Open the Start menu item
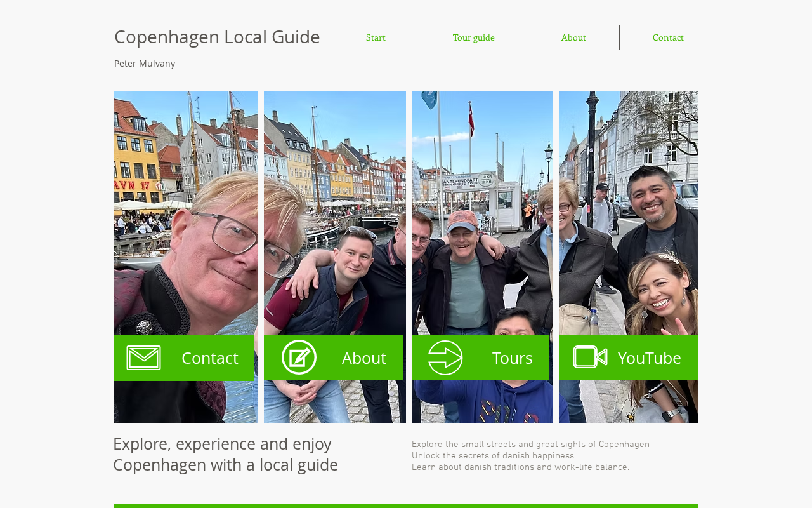 click(x=376, y=37)
